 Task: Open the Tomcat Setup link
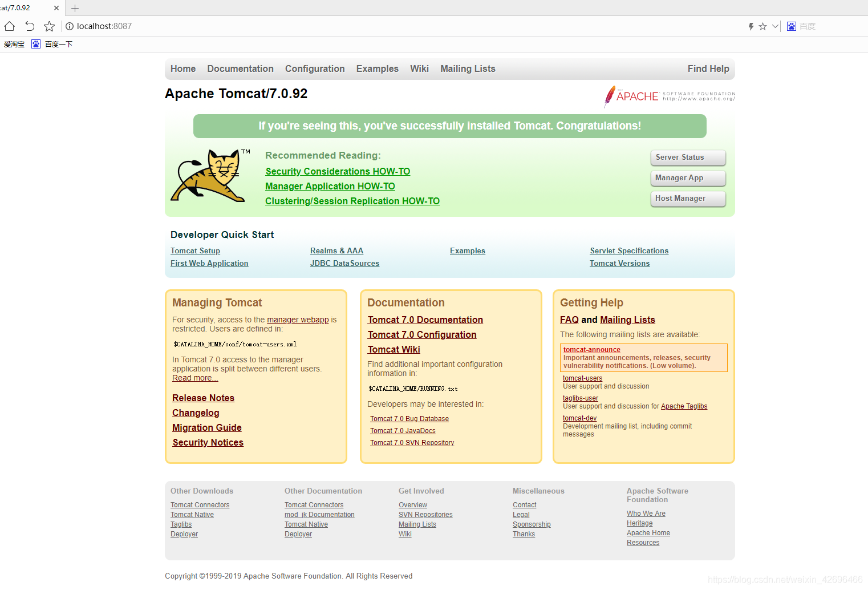point(195,250)
